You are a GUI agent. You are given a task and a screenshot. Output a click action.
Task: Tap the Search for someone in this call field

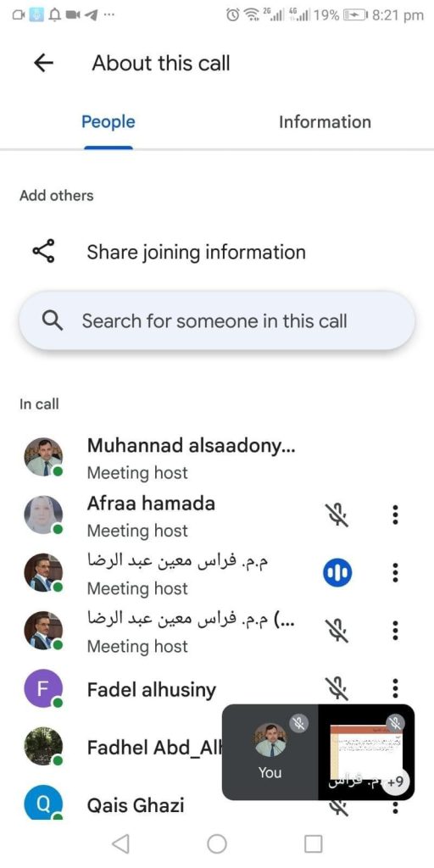pyautogui.click(x=217, y=321)
